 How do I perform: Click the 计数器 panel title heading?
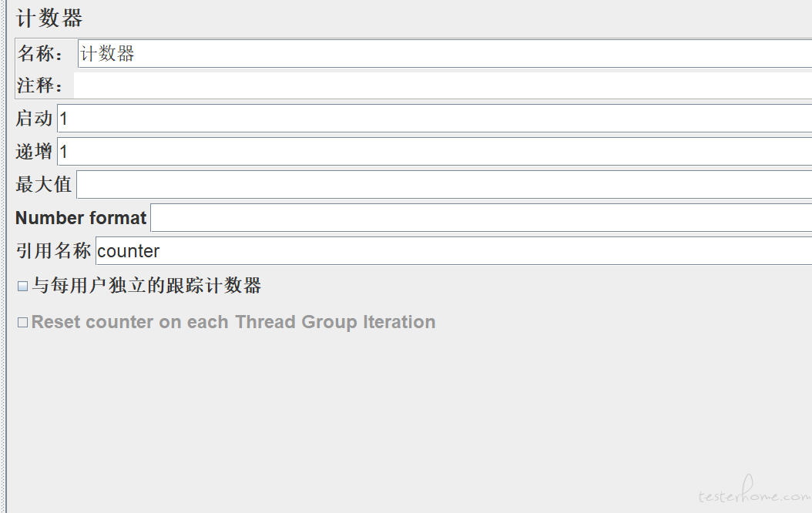click(49, 18)
